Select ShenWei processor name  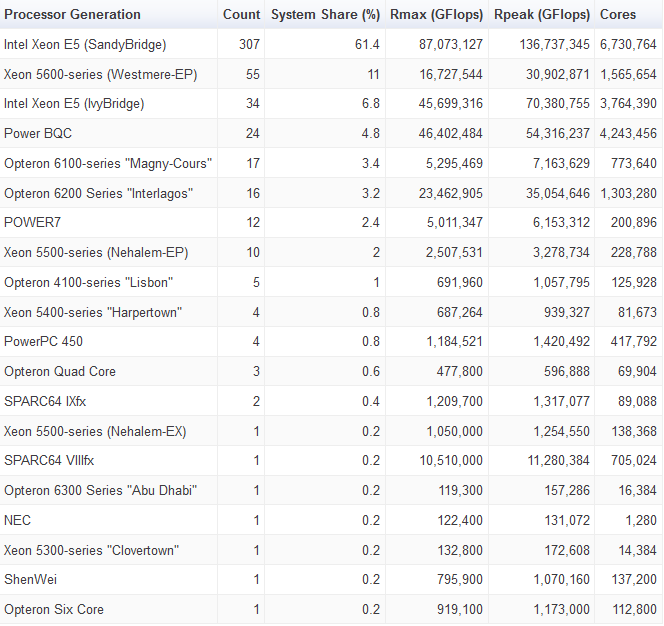pos(30,579)
